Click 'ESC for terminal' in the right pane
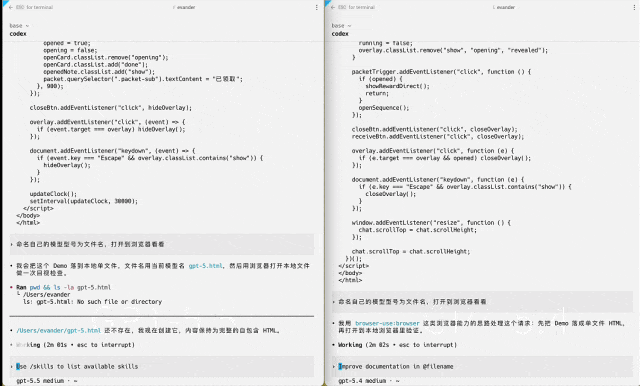This screenshot has width=640, height=386. click(x=357, y=7)
